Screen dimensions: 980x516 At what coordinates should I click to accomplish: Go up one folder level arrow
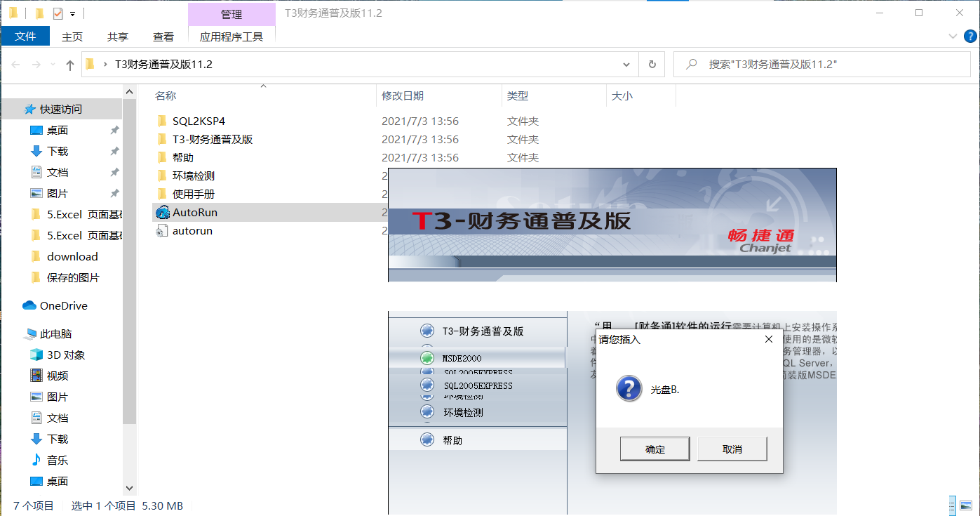tap(70, 65)
